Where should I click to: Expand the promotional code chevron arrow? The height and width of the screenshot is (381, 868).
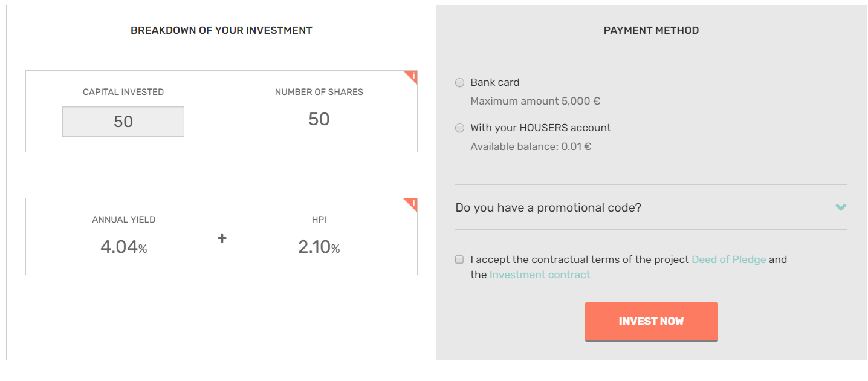[840, 207]
